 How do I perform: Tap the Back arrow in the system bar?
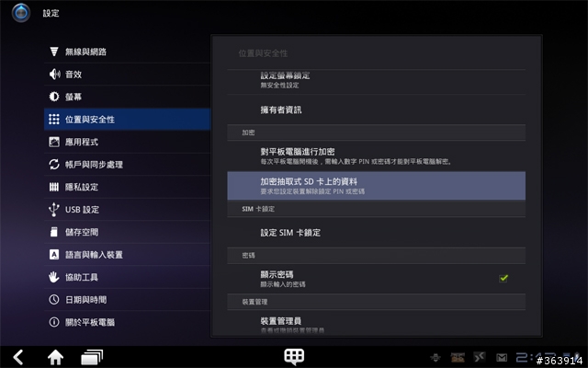tap(18, 357)
